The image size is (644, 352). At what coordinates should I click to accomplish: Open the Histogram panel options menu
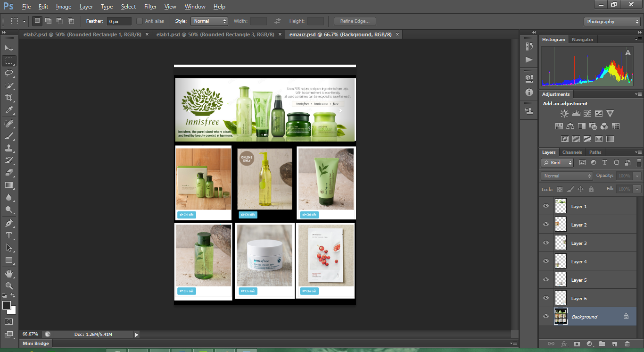pyautogui.click(x=638, y=40)
